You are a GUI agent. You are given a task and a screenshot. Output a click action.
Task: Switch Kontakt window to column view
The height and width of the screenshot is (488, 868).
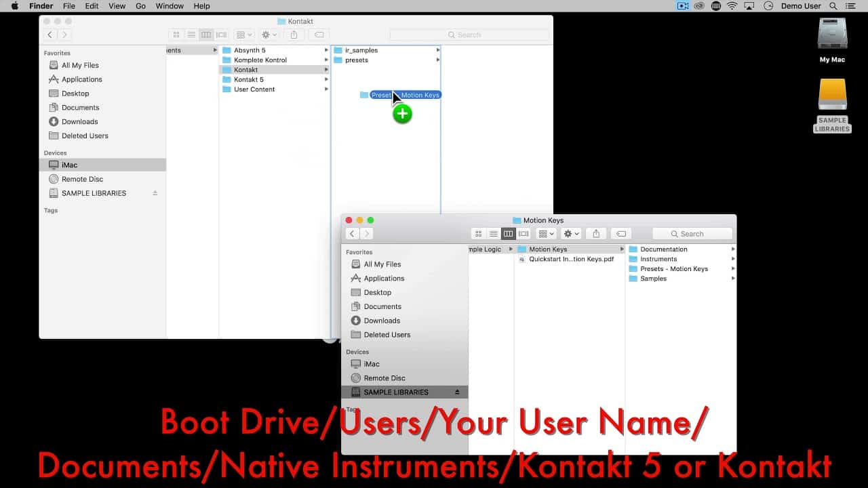click(x=206, y=35)
